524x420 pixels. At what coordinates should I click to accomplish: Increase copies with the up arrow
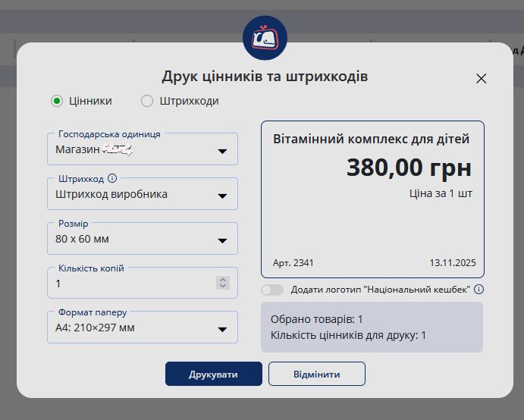point(222,279)
